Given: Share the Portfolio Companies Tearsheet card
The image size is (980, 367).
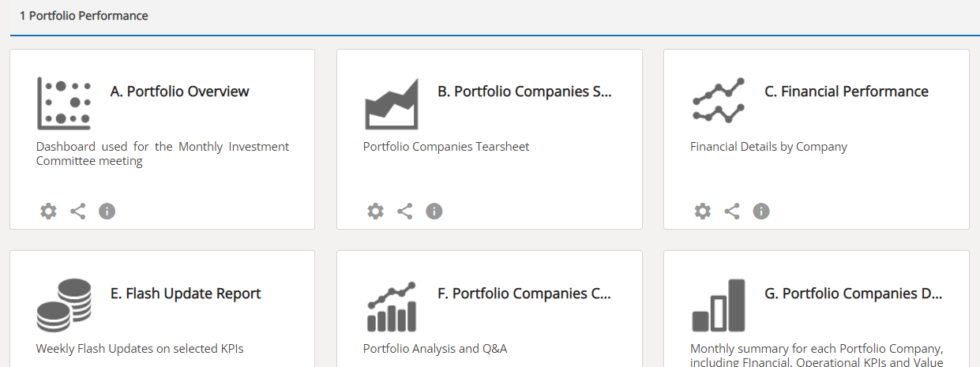Looking at the screenshot, I should (x=404, y=211).
